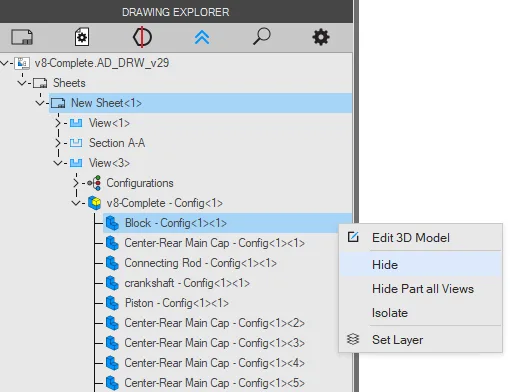Screen dimensions: 510x392
Task: Select Center-Rear Main Cap - Config<1><2> label
Action: 215,323
